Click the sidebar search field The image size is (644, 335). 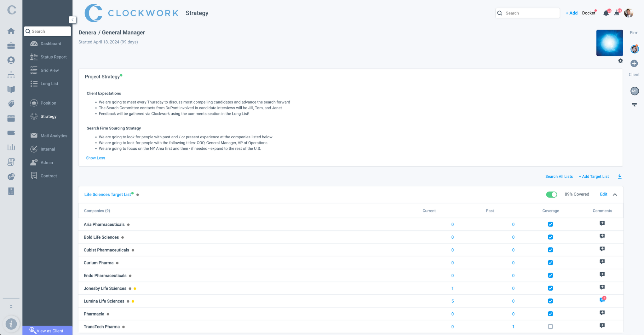coord(48,31)
